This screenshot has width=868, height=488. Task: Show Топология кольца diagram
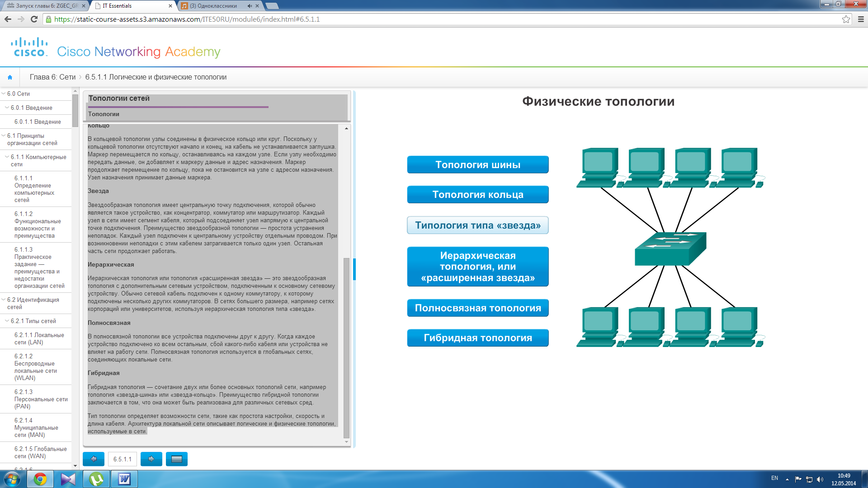(478, 195)
